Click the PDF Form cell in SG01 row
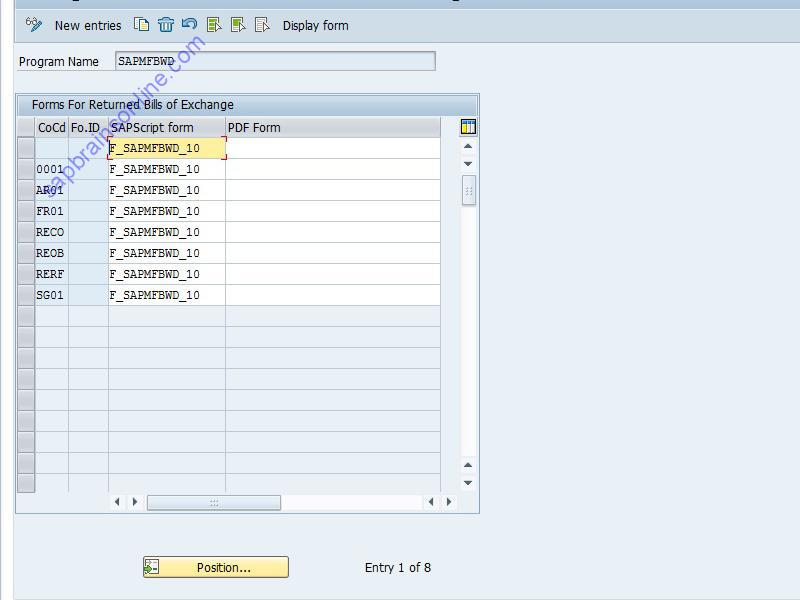 (x=333, y=295)
